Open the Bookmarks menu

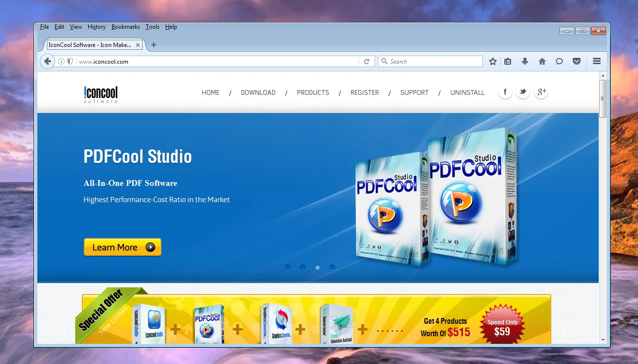125,27
